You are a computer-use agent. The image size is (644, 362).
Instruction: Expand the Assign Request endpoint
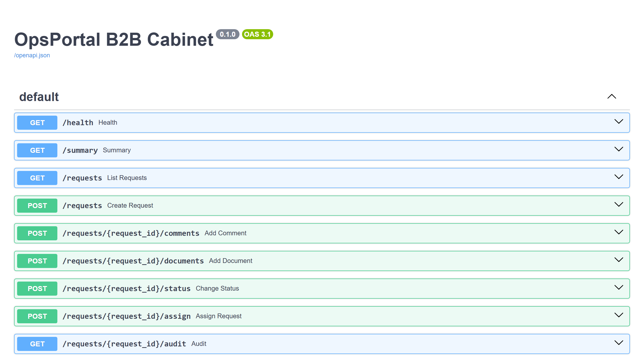619,316
